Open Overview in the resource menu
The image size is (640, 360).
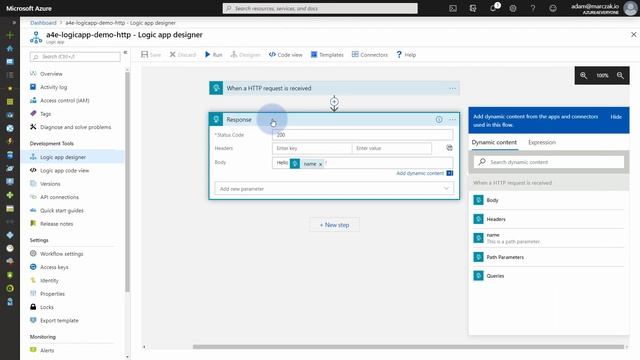click(51, 74)
